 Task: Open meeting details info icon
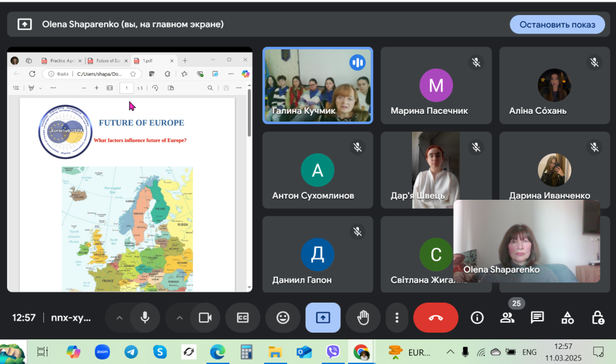477,318
